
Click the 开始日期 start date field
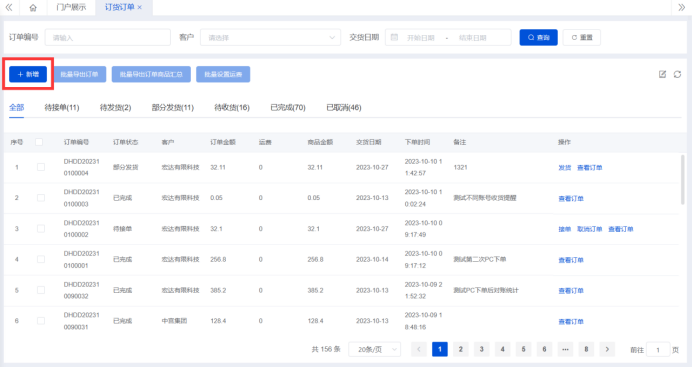420,38
